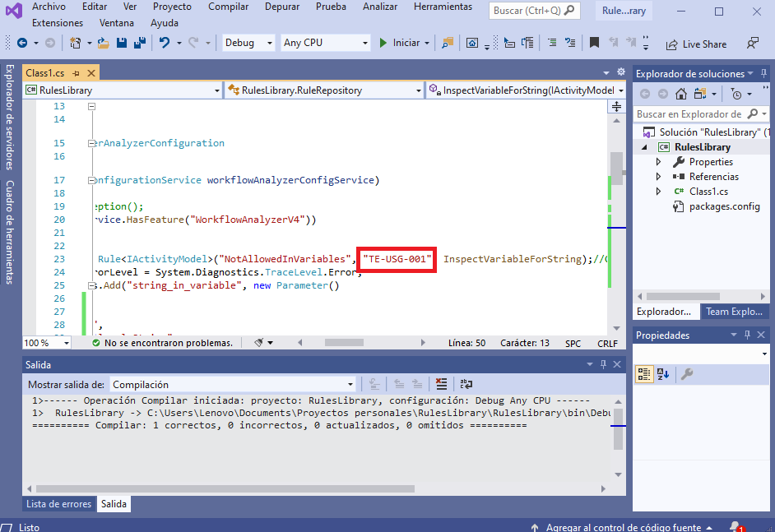
Task: Click the split editor icon above scrollbar
Action: tap(616, 106)
